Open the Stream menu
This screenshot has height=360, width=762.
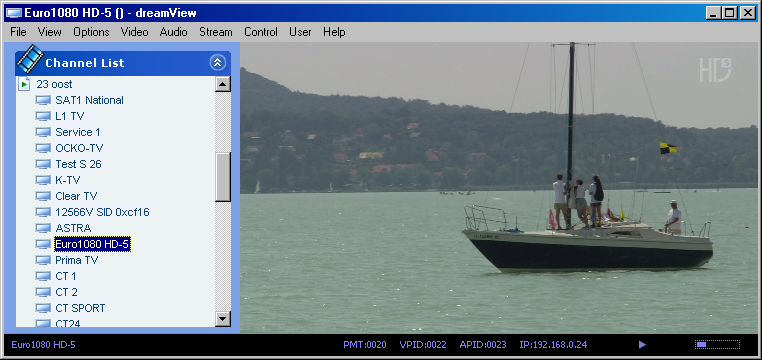point(216,32)
